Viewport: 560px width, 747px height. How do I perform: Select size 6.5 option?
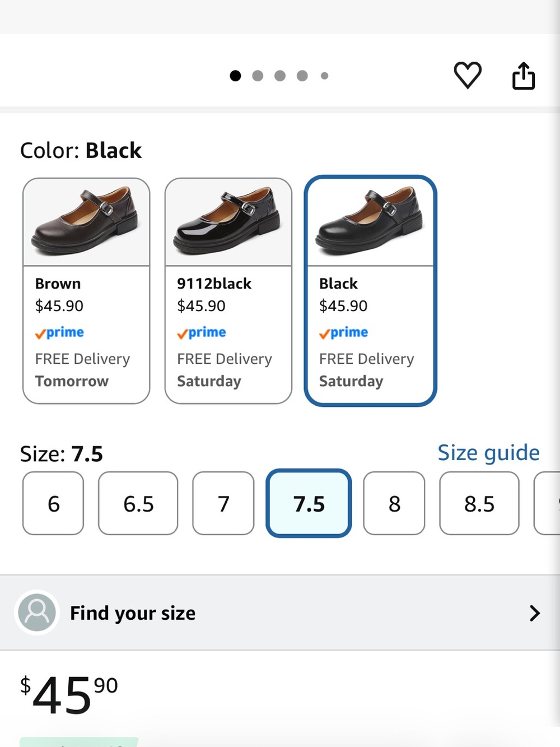click(138, 503)
